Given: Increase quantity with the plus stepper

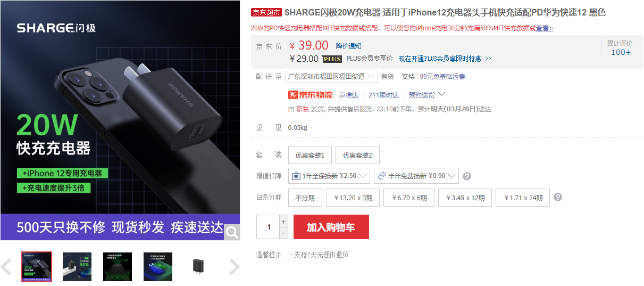Looking at the screenshot, I should tap(283, 221).
